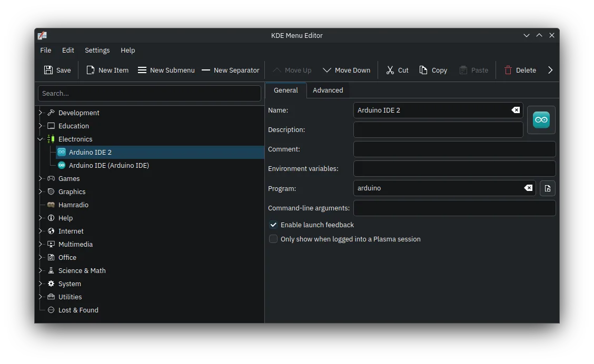Tick Only show when logged into Plasma session
The width and height of the screenshot is (594, 364).
[x=273, y=239]
